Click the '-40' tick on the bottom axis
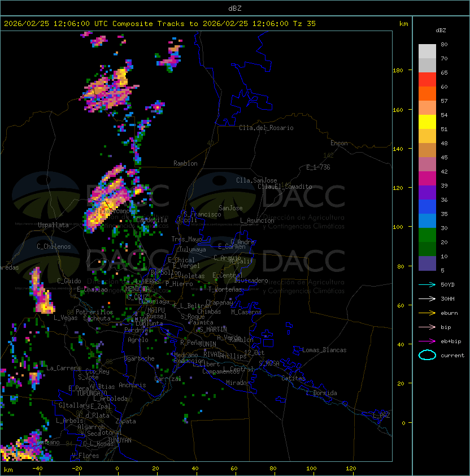 pos(38,469)
